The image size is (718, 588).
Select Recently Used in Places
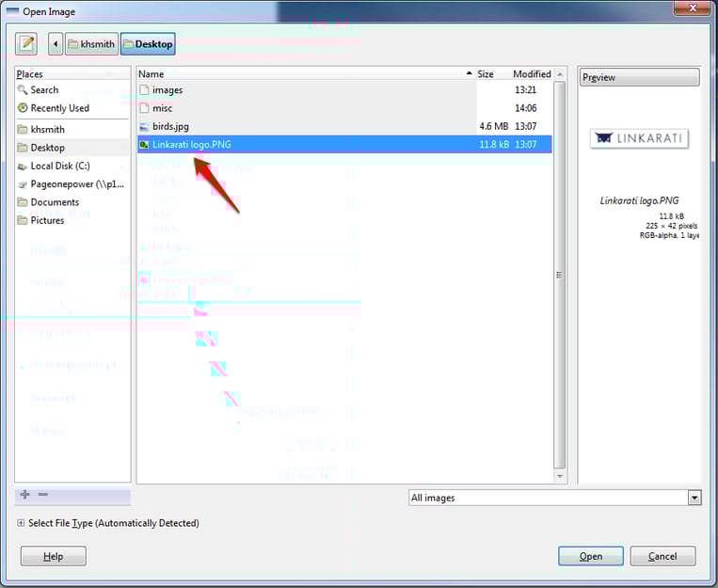tap(72, 108)
